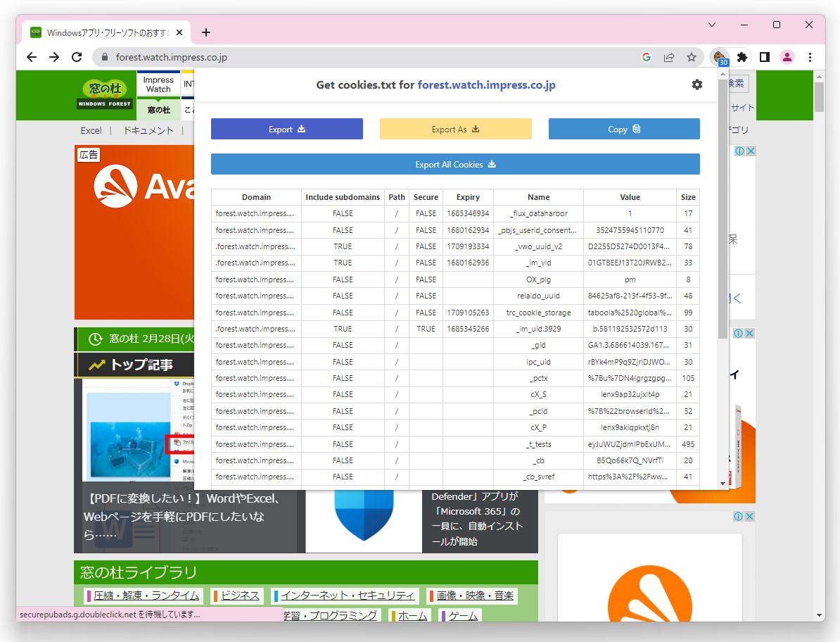The height and width of the screenshot is (642, 840).
Task: Toggle the browser side panel icon
Action: click(x=765, y=57)
